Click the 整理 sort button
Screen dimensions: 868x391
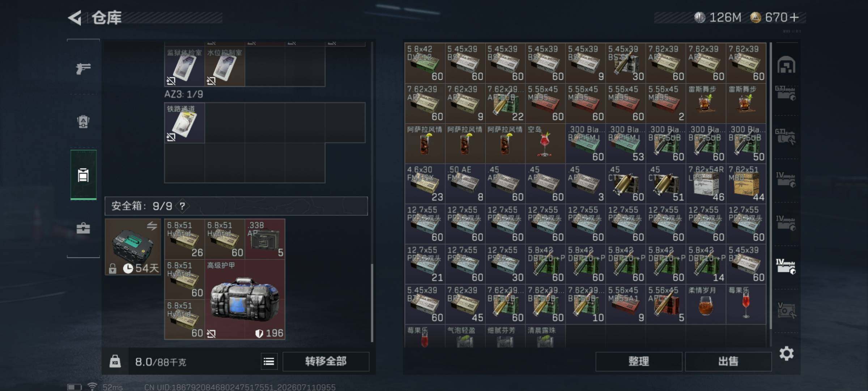[639, 361]
